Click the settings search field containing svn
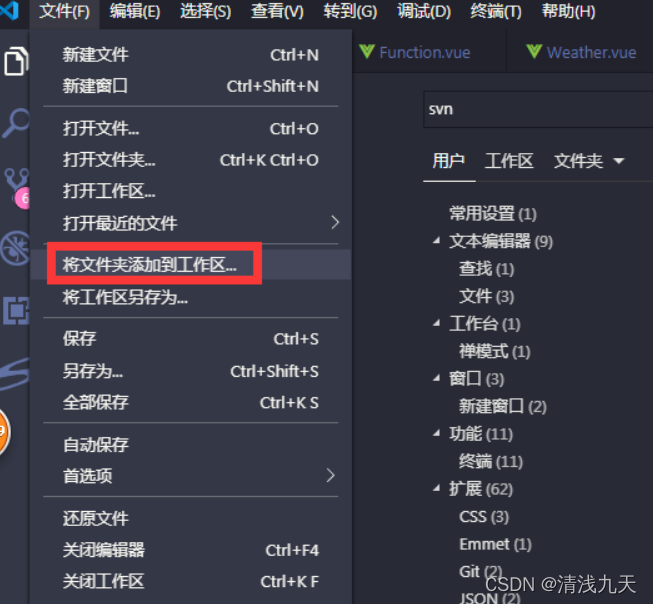This screenshot has height=604, width=653. (538, 110)
